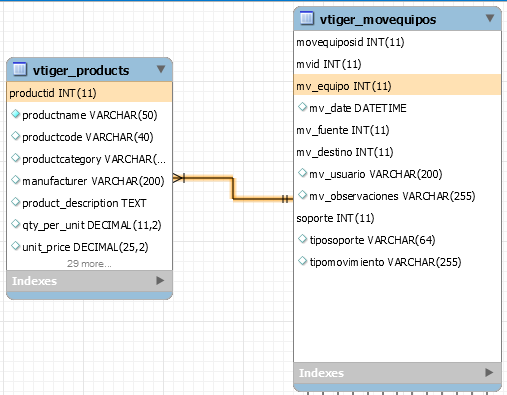Click the diamond icon beside productname
The width and height of the screenshot is (507, 395).
(15, 114)
